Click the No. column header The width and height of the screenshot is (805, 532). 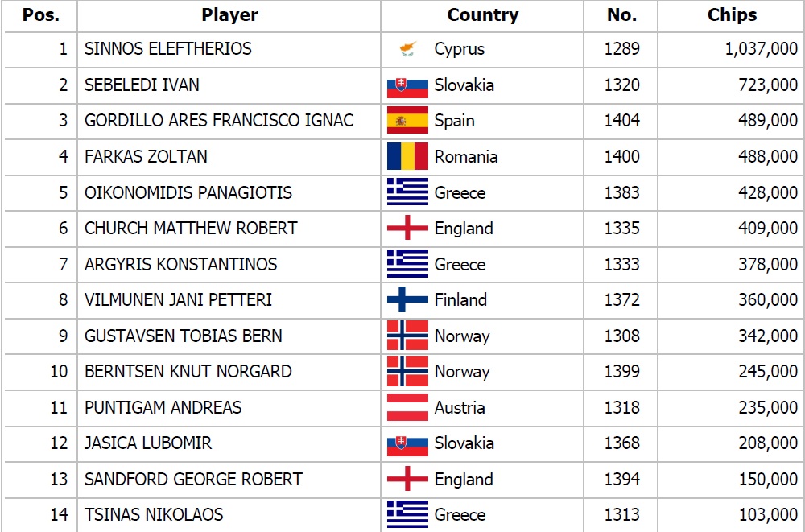[x=621, y=15]
